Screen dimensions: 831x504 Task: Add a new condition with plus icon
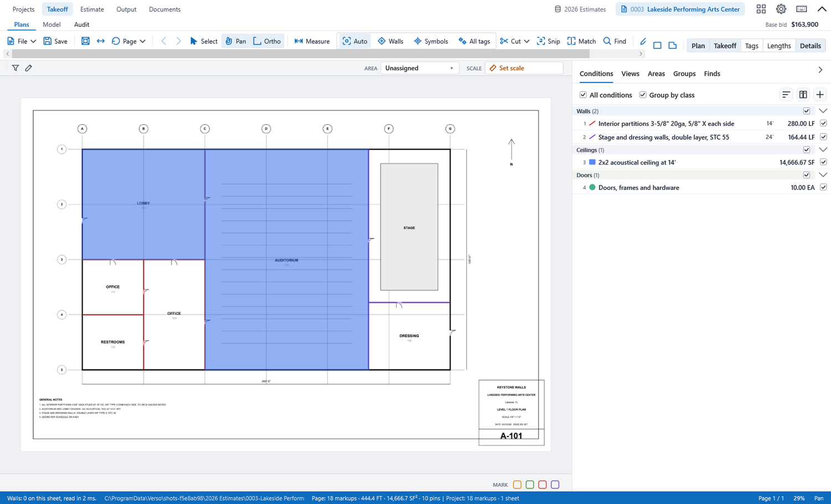(820, 95)
